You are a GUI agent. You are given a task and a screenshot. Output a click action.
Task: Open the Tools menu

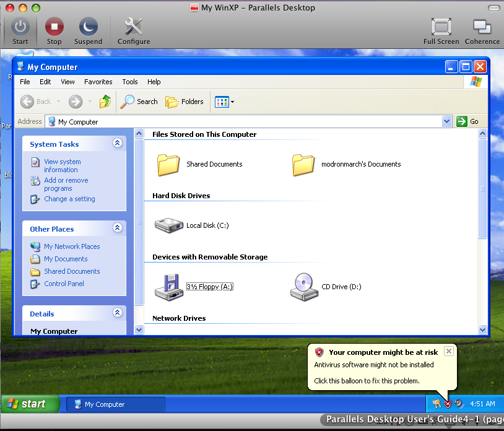(x=130, y=82)
